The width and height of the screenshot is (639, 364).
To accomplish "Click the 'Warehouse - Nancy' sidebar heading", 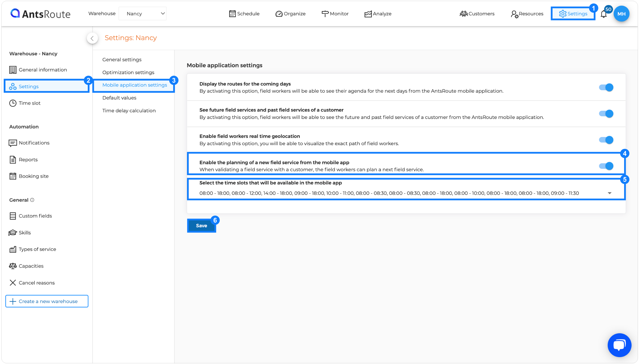I will click(33, 54).
